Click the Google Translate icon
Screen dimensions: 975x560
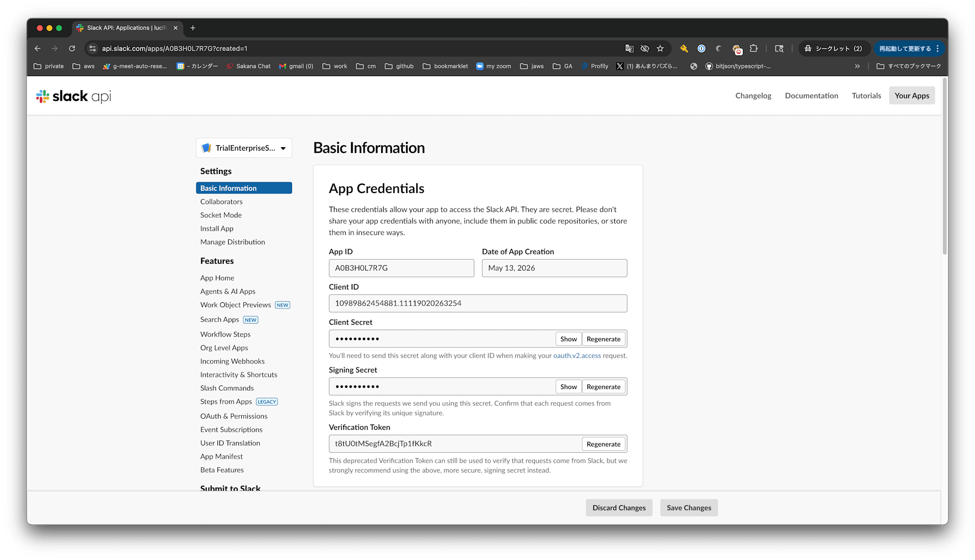629,49
